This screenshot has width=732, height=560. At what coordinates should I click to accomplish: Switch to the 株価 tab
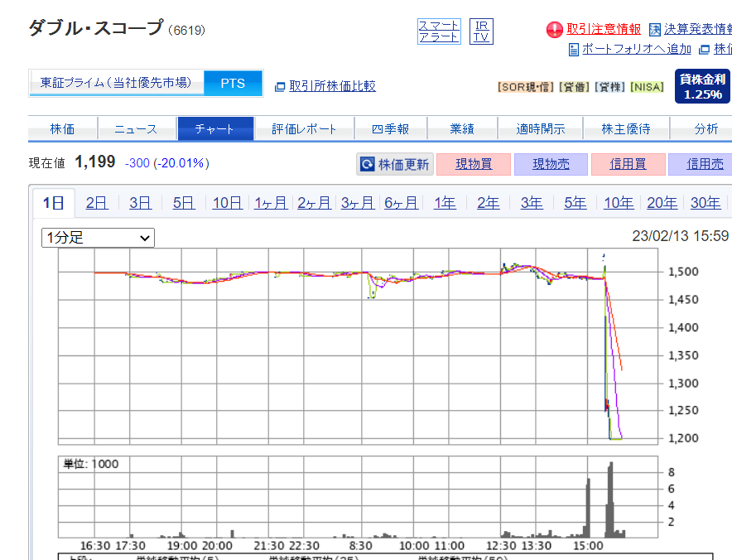(x=63, y=128)
